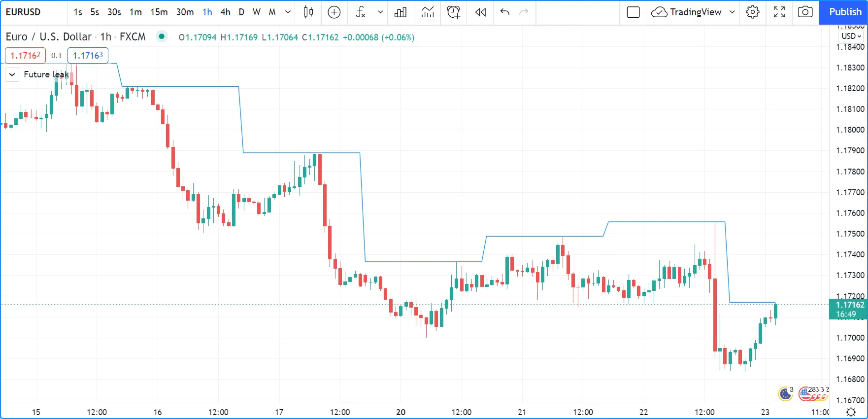Start bar replay with the rewind icon

click(480, 12)
